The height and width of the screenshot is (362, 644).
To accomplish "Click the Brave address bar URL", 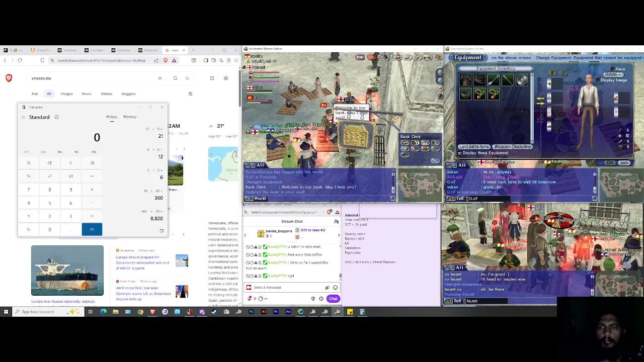I will 101,60.
